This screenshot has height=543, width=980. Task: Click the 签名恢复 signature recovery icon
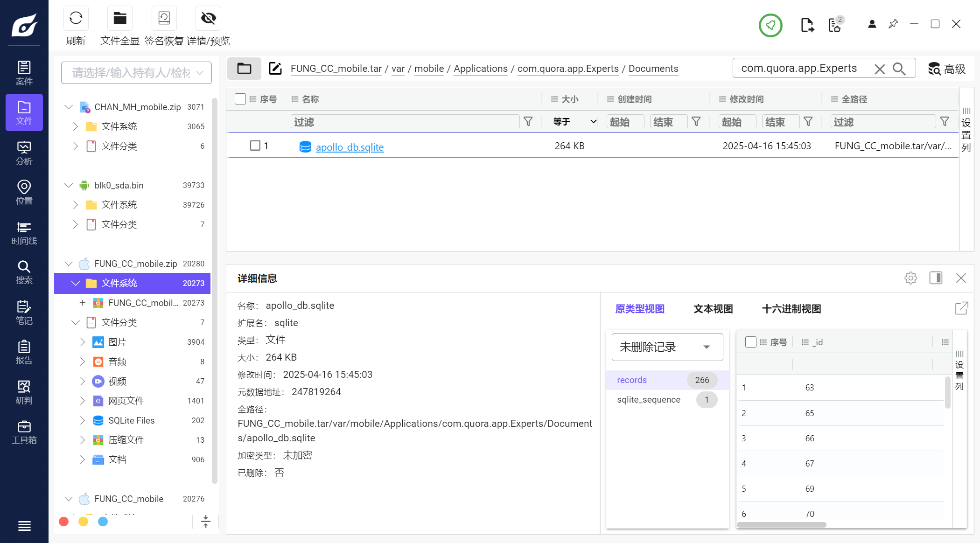point(164,19)
